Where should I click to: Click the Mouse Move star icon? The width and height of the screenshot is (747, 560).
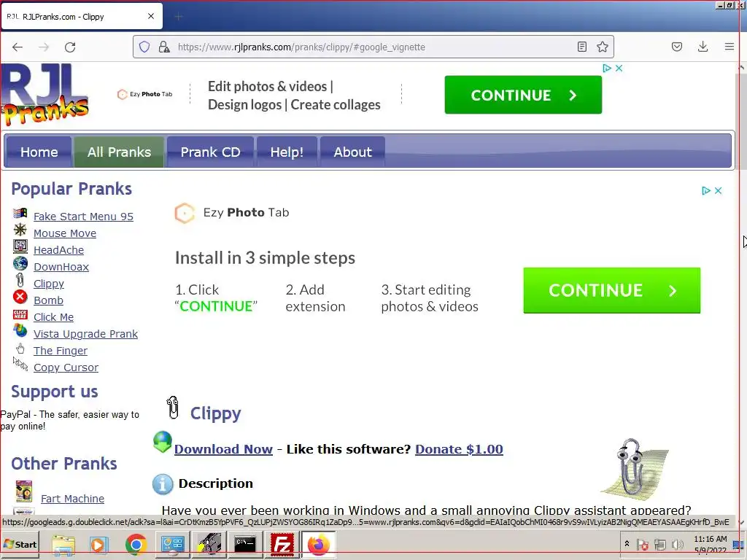coord(20,230)
